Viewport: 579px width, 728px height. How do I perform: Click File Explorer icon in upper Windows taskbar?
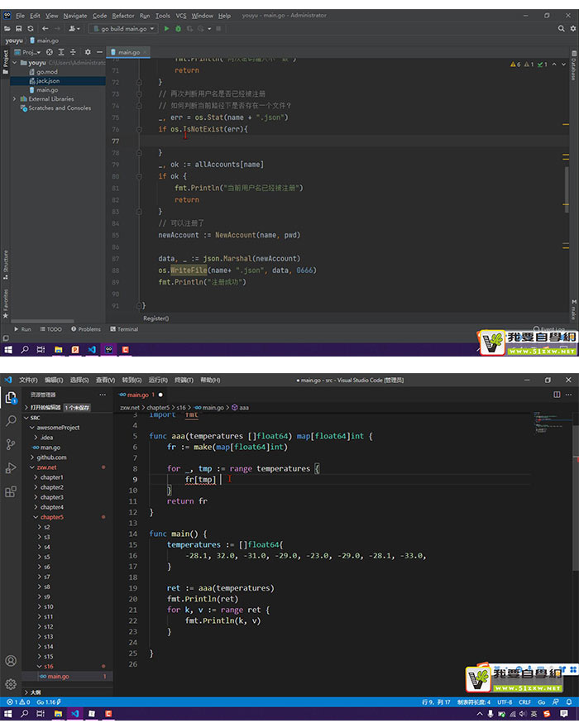pyautogui.click(x=58, y=350)
